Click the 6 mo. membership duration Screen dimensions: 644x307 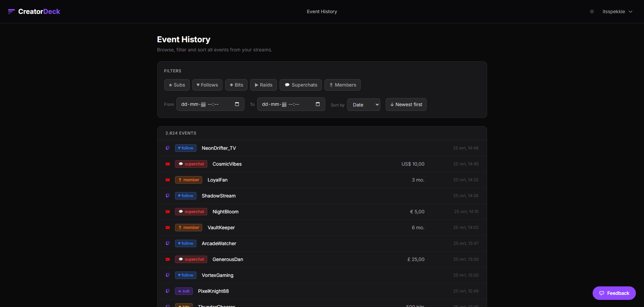(418, 228)
